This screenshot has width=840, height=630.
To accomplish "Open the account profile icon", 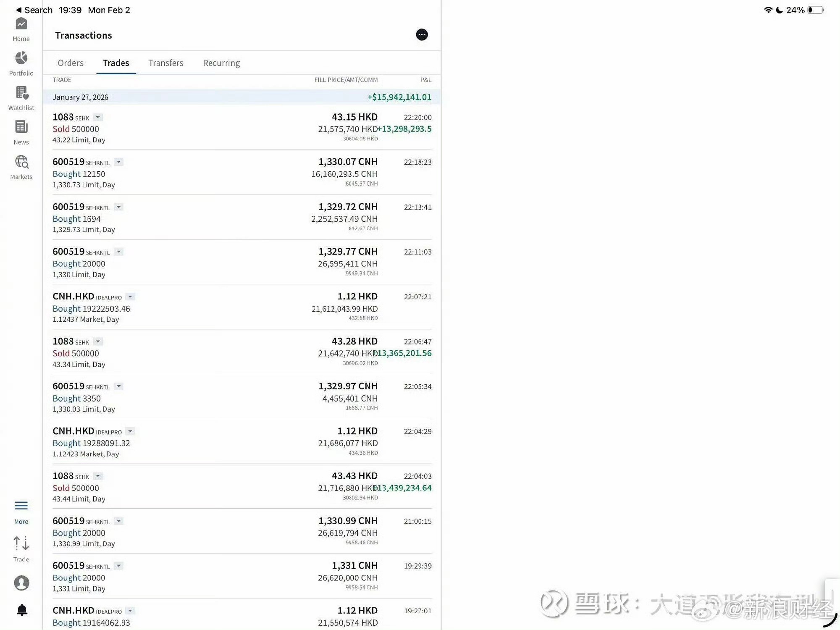I will coord(21,583).
